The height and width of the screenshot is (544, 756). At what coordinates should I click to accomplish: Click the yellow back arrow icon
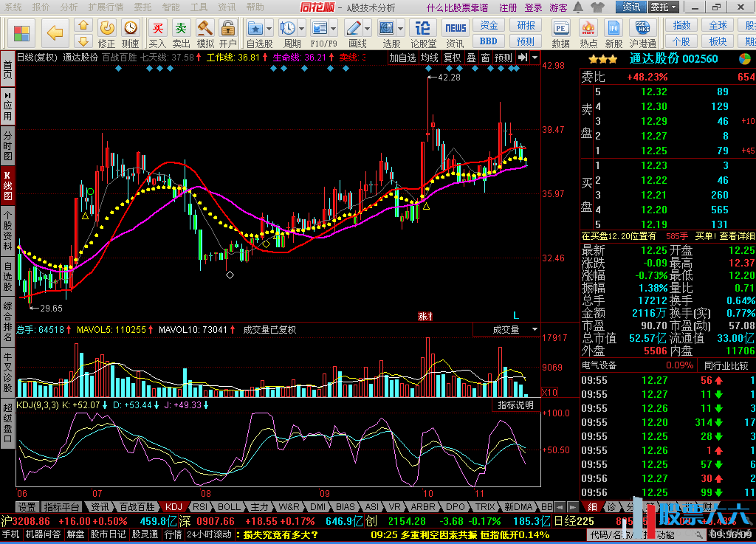[55, 32]
